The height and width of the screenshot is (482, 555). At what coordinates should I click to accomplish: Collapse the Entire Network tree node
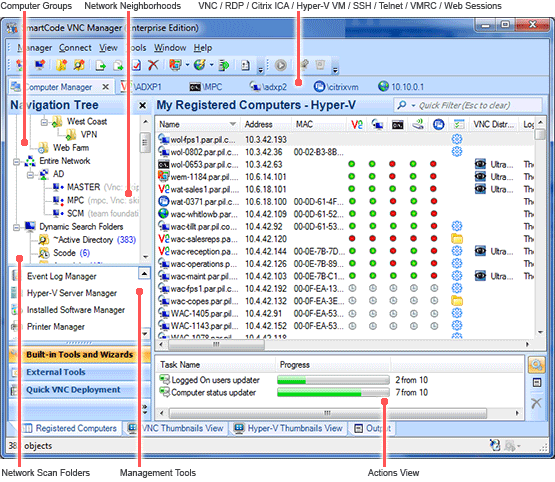17,162
